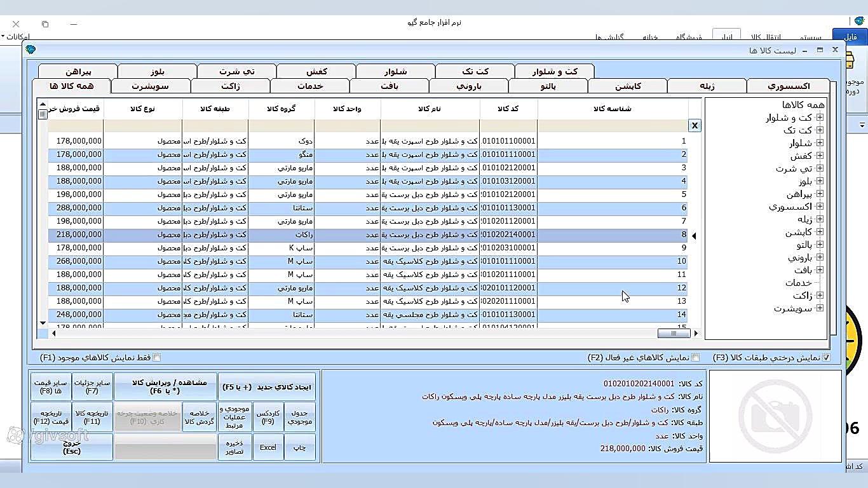The height and width of the screenshot is (488, 868).
Task: Export the list with 'Excel' button
Action: (268, 447)
